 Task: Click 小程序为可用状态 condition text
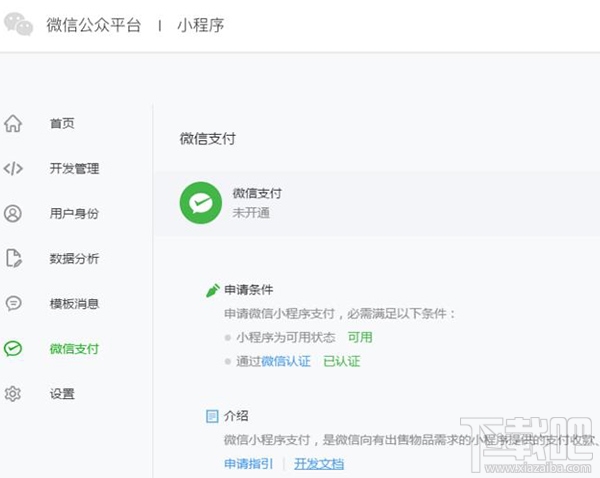point(286,337)
